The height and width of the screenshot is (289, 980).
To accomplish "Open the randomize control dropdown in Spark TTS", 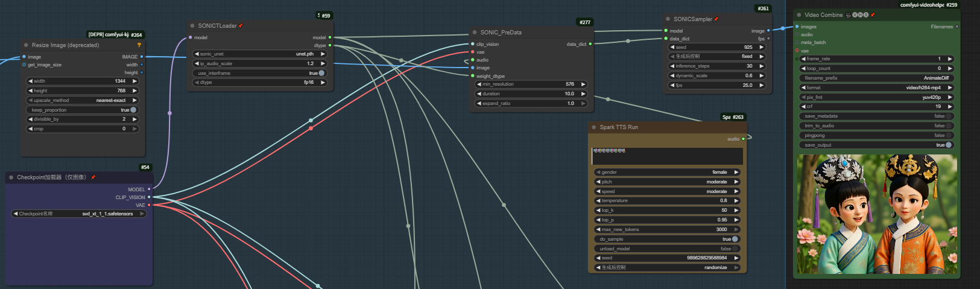I will click(668, 267).
